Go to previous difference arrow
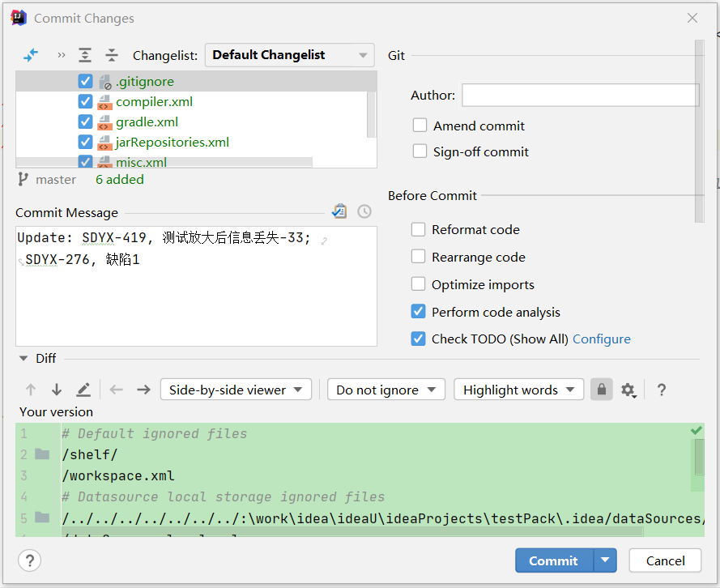Screen dimensions: 720x588 point(30,390)
